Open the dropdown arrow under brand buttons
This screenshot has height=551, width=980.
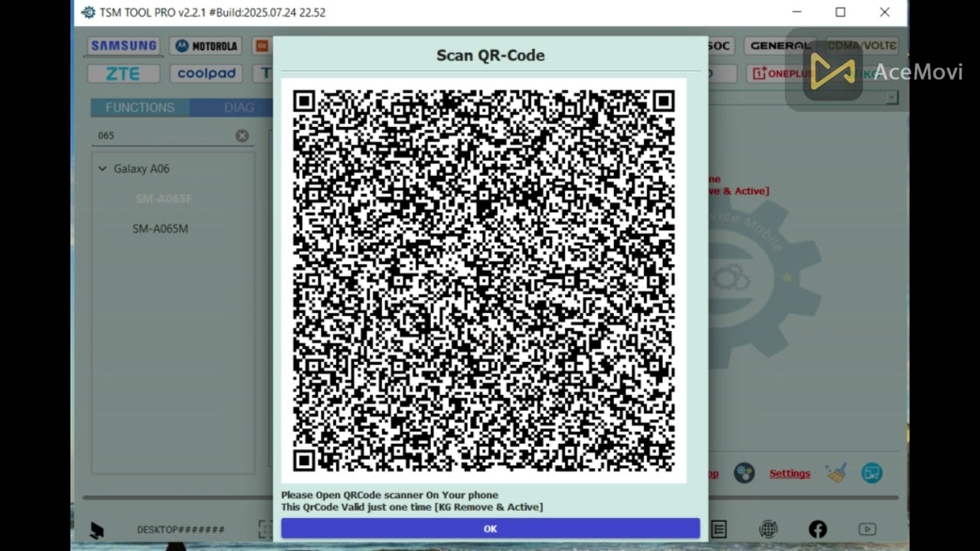coord(892,97)
